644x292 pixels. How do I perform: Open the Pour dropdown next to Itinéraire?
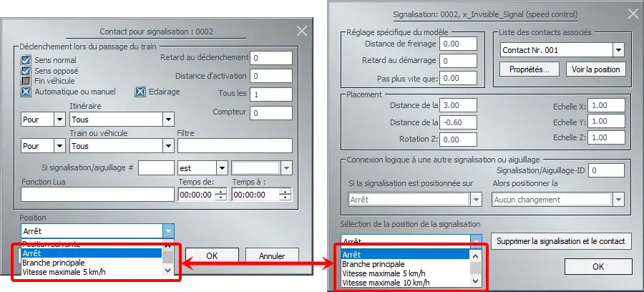[x=60, y=120]
